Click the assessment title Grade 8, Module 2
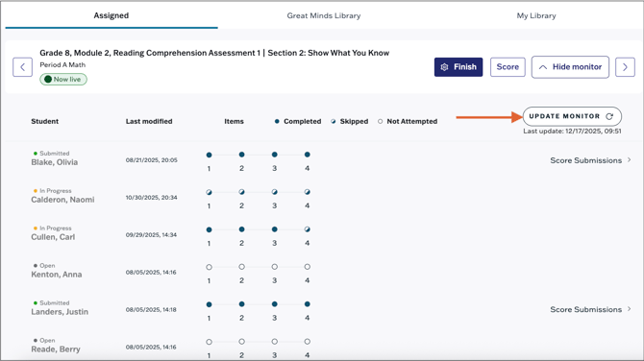This screenshot has height=361, width=644. coord(214,53)
